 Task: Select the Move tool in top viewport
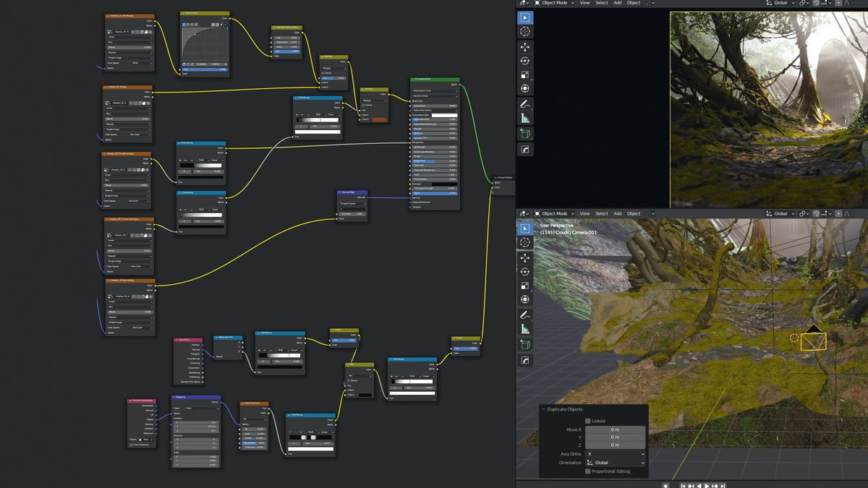point(525,46)
